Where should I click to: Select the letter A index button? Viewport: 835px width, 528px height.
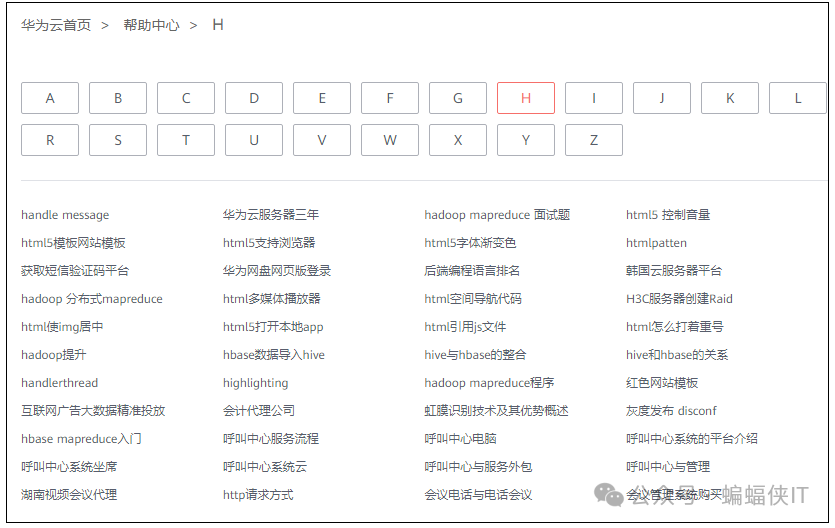50,98
